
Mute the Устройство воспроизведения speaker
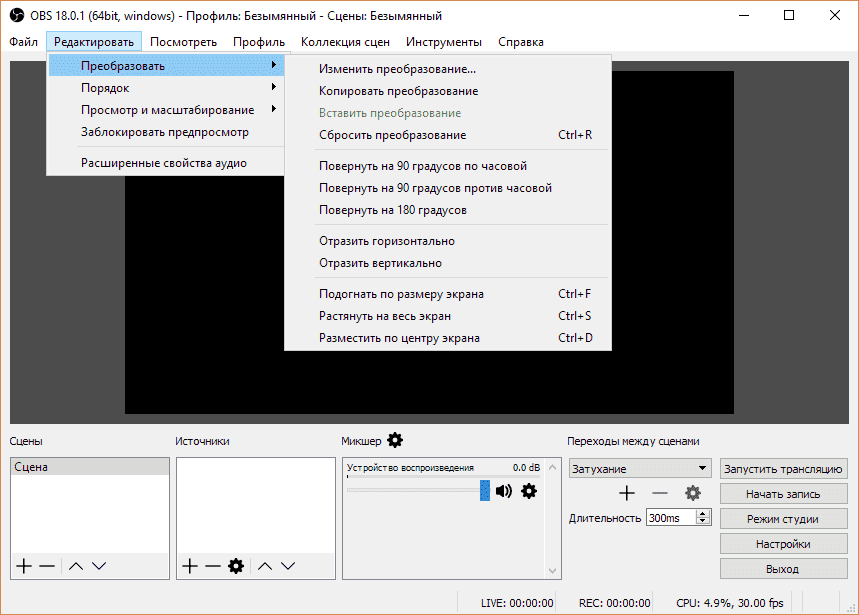click(504, 490)
